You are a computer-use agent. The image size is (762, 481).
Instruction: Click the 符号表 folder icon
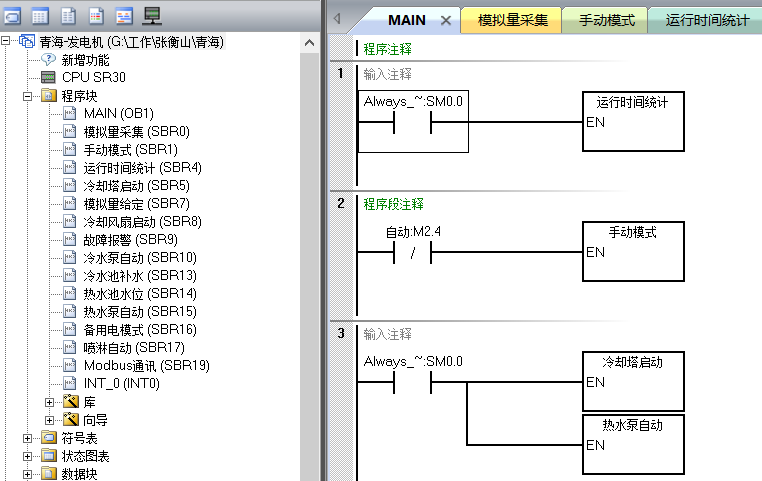(49, 438)
